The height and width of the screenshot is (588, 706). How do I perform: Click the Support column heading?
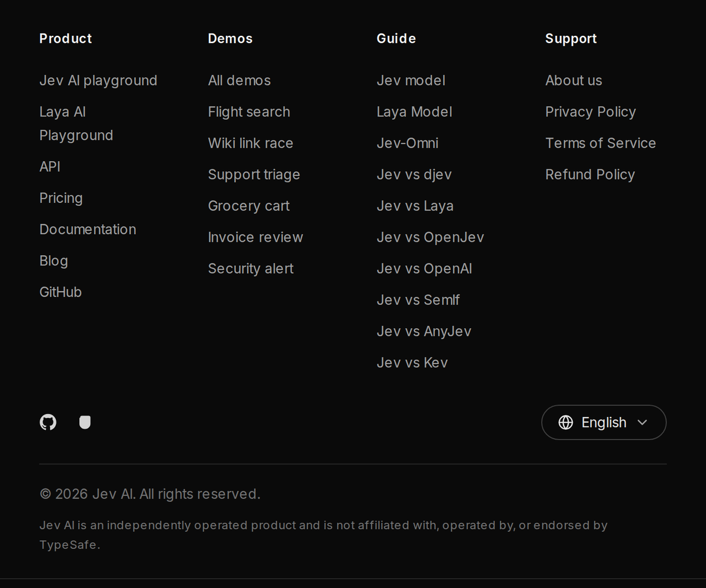click(571, 39)
